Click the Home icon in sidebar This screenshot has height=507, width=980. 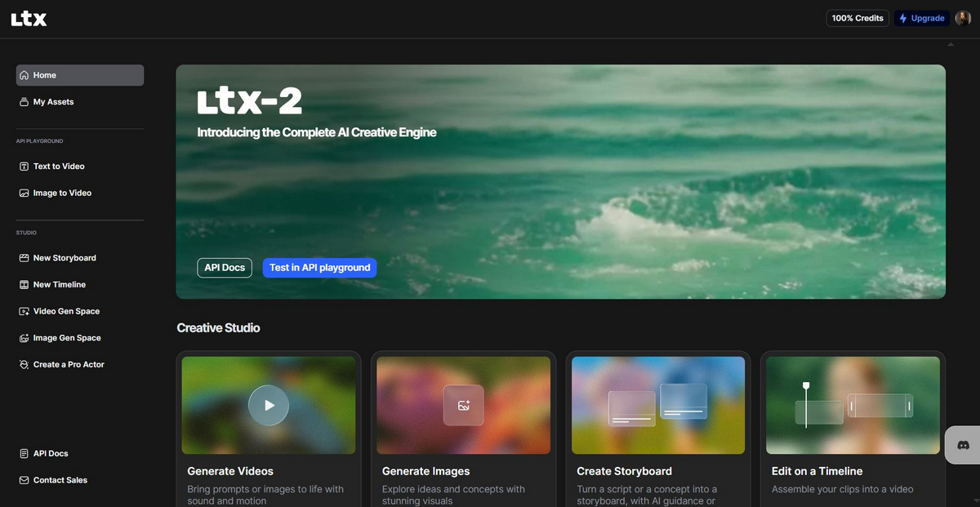tap(24, 75)
